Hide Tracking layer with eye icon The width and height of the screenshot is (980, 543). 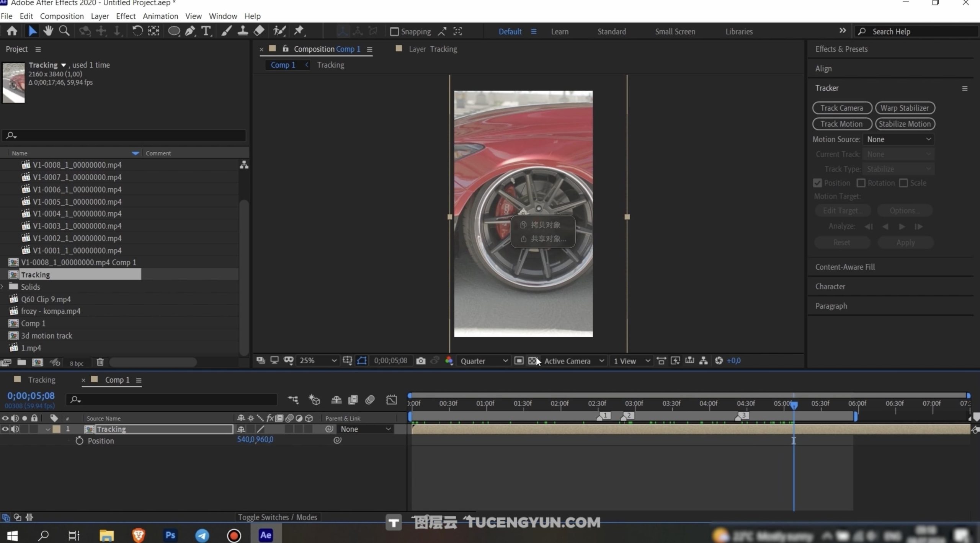5,429
